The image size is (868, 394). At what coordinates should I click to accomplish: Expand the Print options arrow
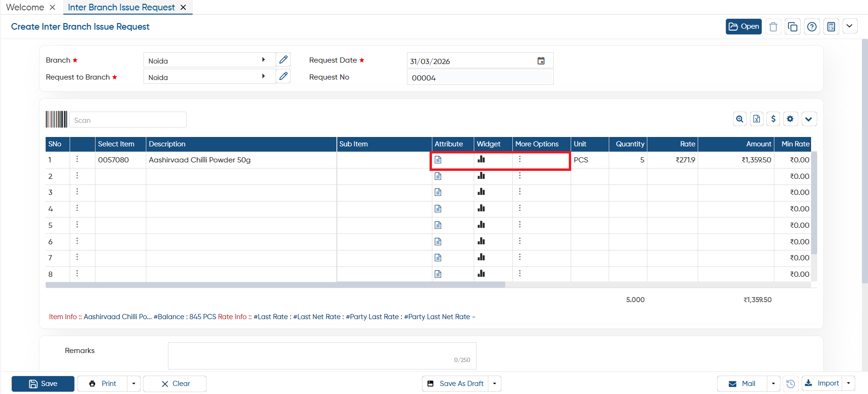(x=134, y=384)
